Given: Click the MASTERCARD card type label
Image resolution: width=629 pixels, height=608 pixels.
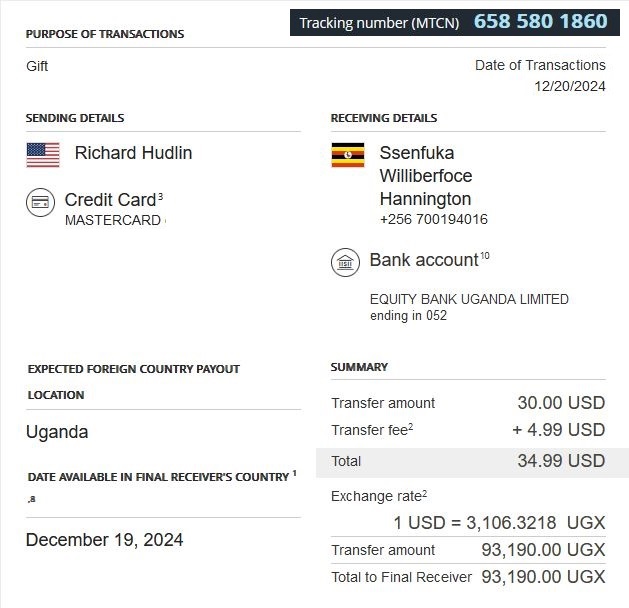Looking at the screenshot, I should click(x=112, y=220).
